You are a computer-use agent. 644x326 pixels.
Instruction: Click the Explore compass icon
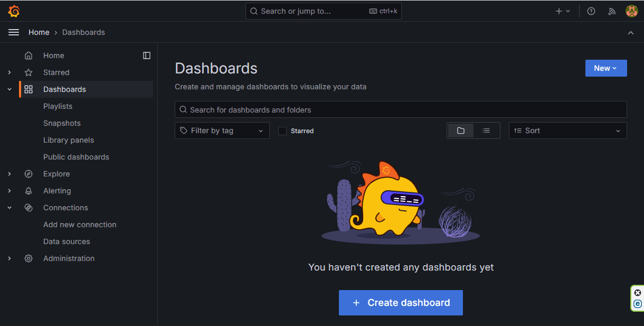pos(29,174)
